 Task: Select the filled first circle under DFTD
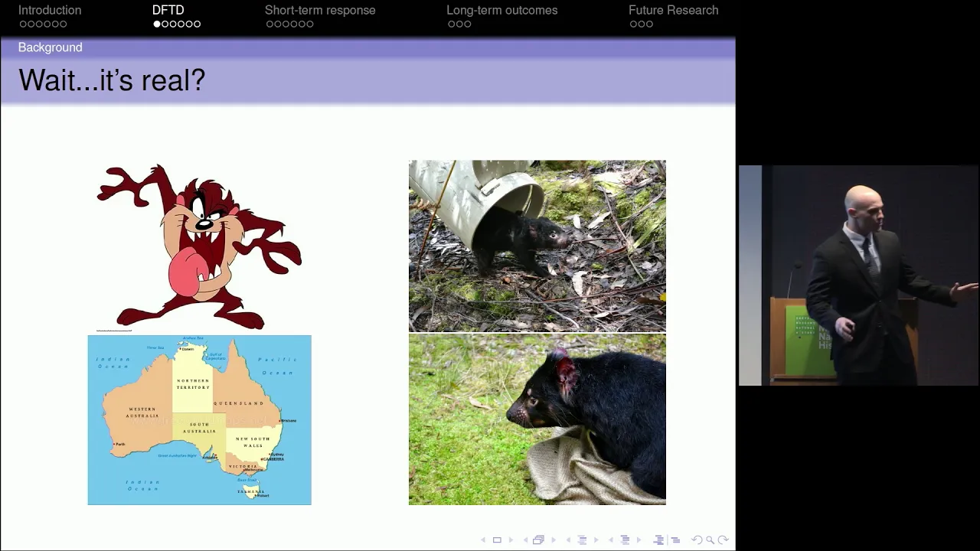[157, 24]
